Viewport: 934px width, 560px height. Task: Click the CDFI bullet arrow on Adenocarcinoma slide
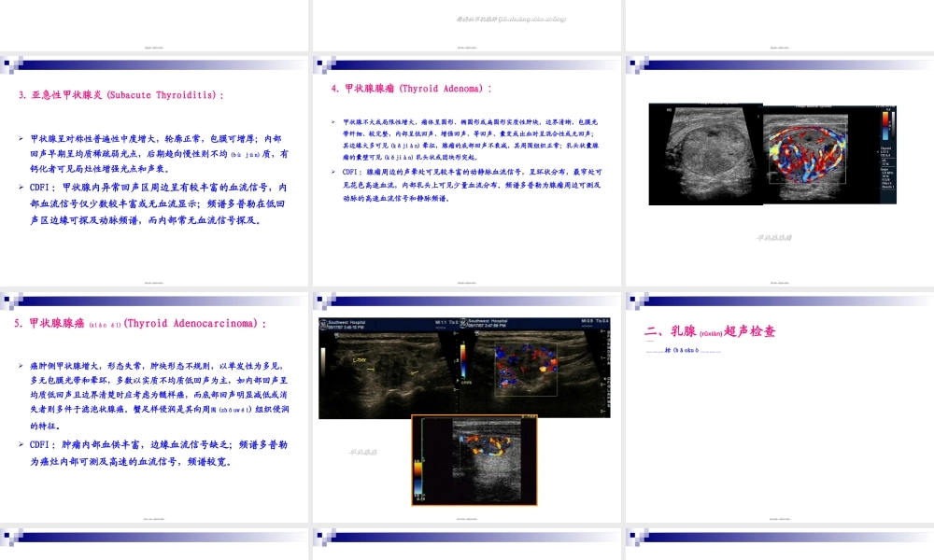tap(22, 444)
